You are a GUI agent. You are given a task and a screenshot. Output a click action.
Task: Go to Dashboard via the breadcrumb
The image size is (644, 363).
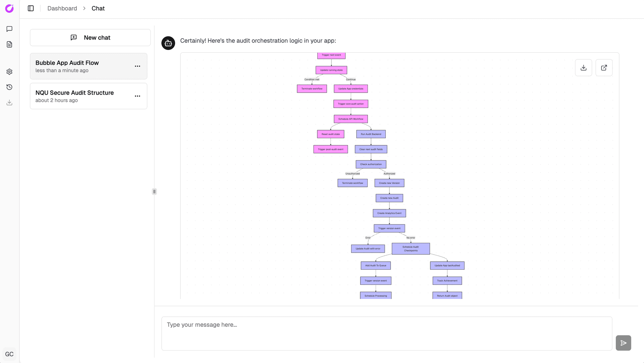pos(62,8)
